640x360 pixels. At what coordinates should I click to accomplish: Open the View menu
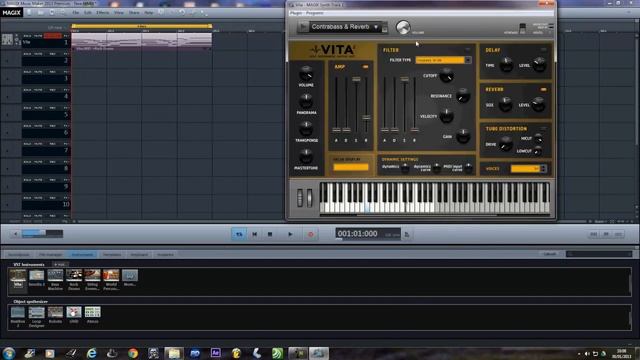118,13
